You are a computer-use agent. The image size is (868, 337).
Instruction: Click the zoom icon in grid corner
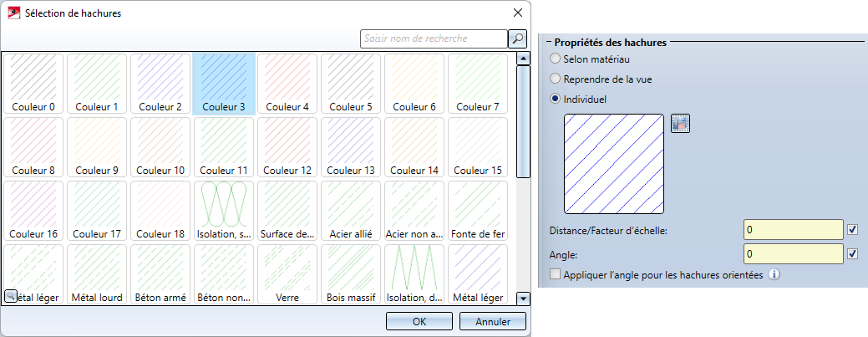point(10,295)
